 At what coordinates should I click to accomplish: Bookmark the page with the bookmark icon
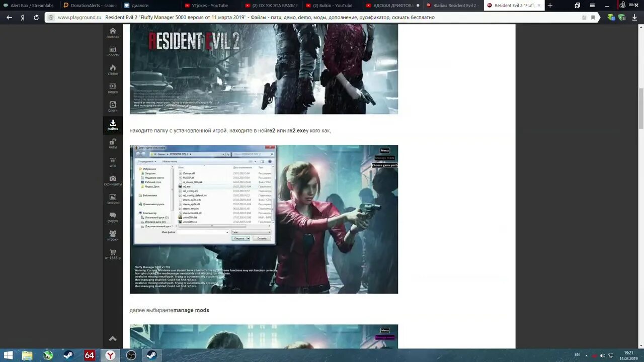pos(593,17)
